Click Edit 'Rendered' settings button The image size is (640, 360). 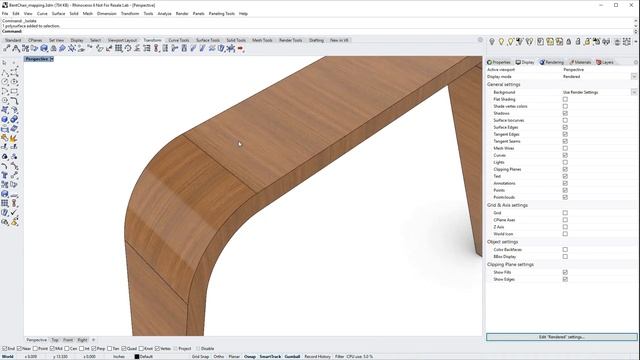point(562,337)
